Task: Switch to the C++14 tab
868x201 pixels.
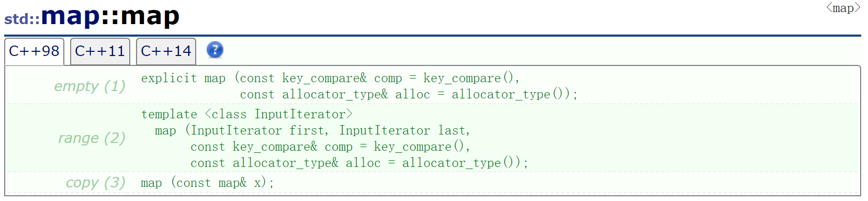Action: click(x=166, y=51)
